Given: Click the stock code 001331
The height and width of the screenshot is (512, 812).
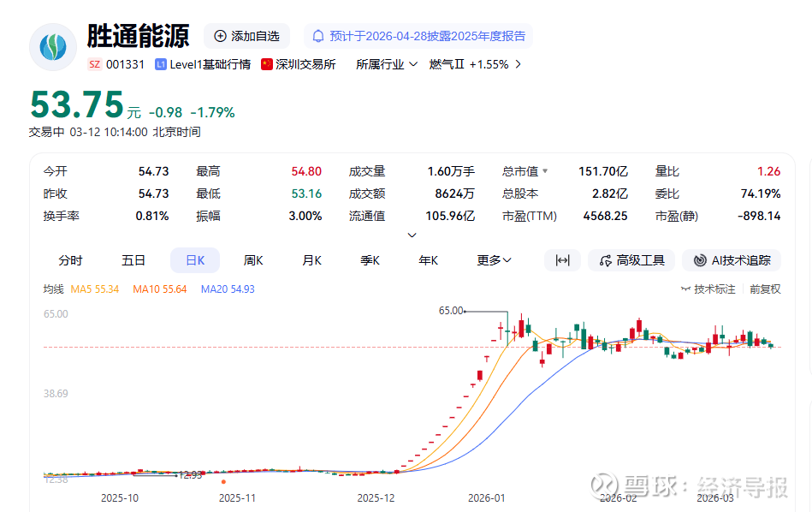Looking at the screenshot, I should coord(125,64).
